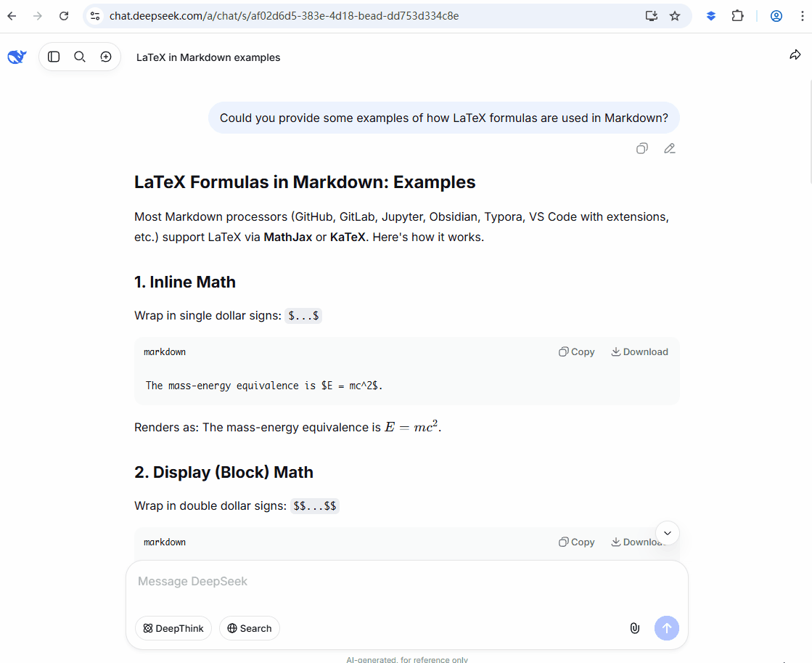Download the second markdown code block
Viewport: 812px width, 663px height.
coord(634,542)
